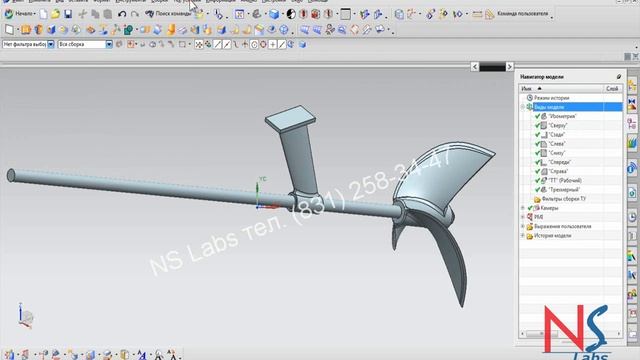Click the Поиск команды command finder
Image resolution: width=640 pixels, height=360 pixels.
click(x=169, y=14)
